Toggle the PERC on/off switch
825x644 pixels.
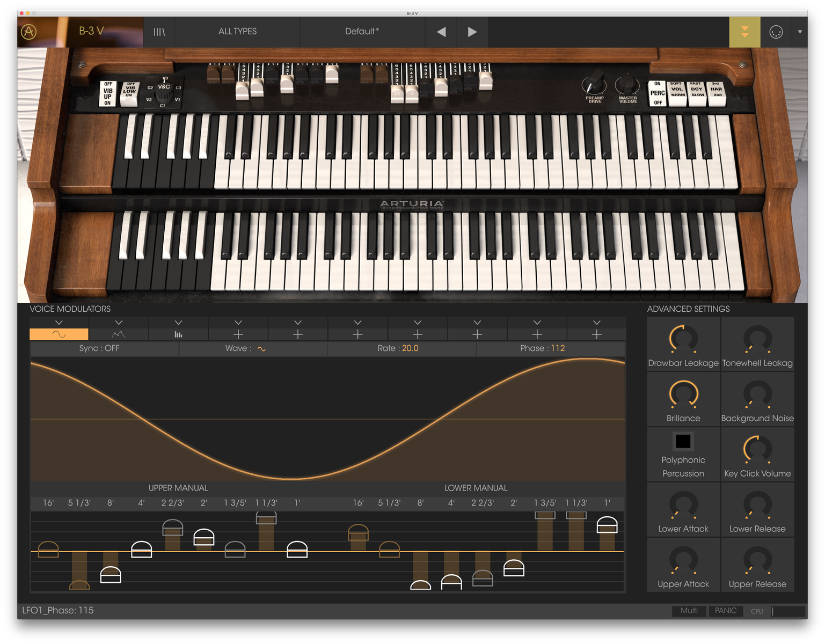click(657, 93)
